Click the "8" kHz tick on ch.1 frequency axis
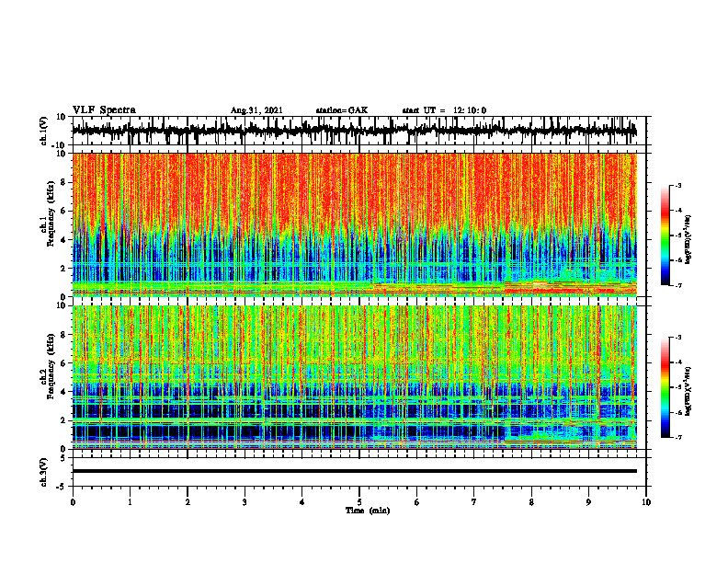This screenshot has height=563, width=728. click(x=63, y=182)
